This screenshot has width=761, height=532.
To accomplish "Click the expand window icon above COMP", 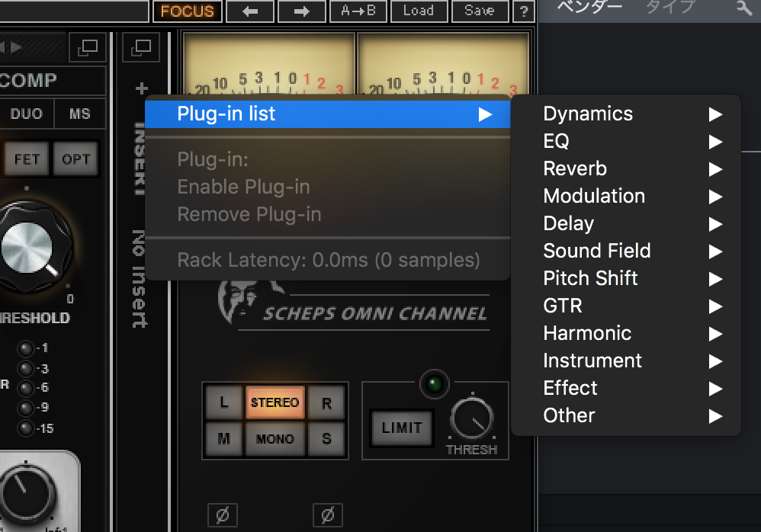I will point(88,47).
